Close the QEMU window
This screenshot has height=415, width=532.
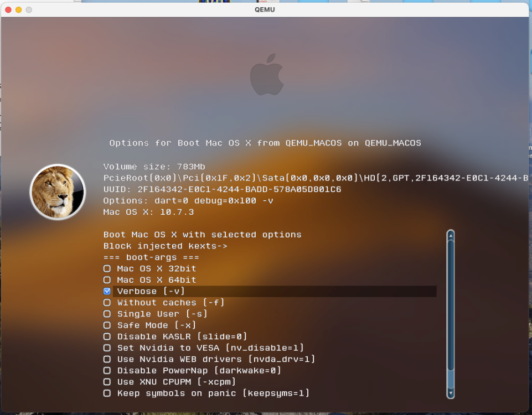tap(8, 10)
